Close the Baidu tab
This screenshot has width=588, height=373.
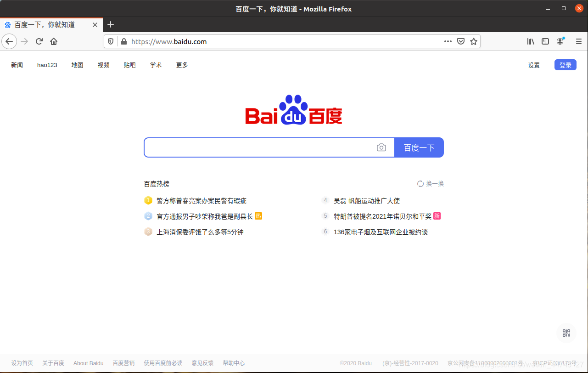click(95, 25)
